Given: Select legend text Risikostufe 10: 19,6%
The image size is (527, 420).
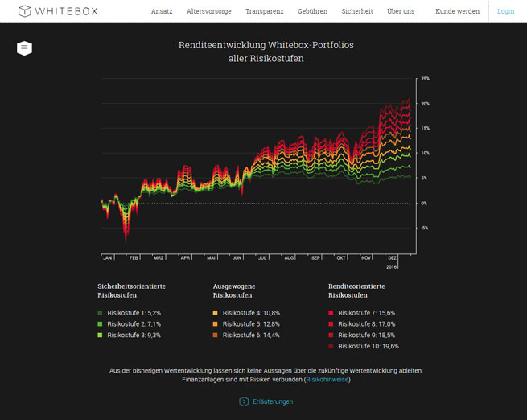Looking at the screenshot, I should [x=368, y=346].
